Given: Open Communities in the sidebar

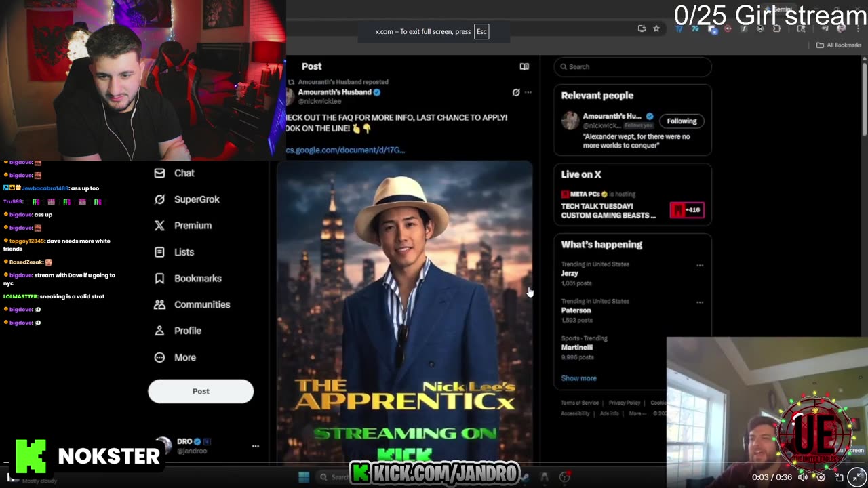Looking at the screenshot, I should pos(193,304).
